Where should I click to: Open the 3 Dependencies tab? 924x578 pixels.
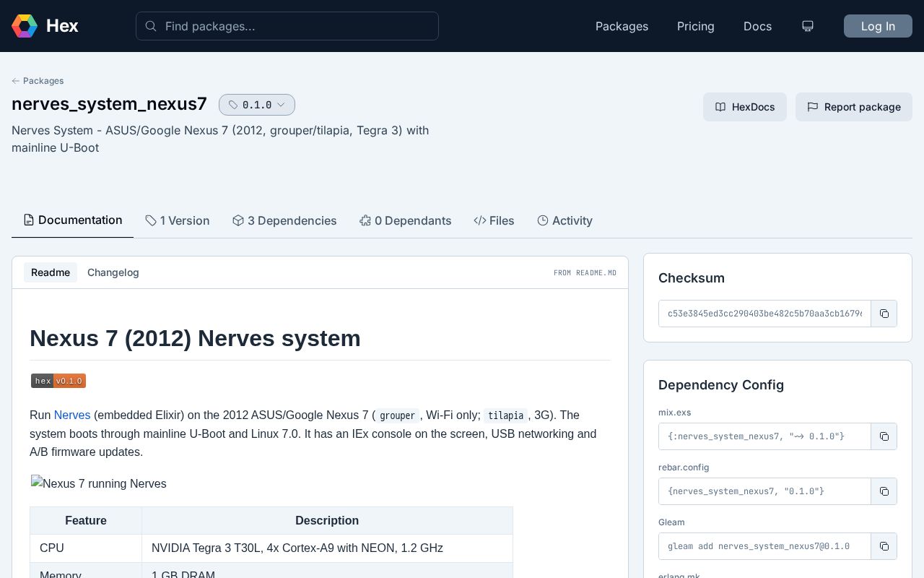pyautogui.click(x=284, y=220)
